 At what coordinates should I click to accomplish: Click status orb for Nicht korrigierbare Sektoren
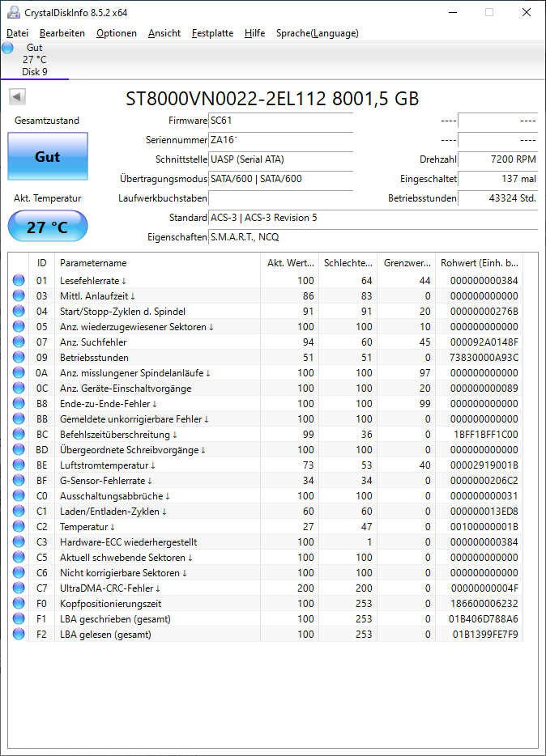coord(19,573)
